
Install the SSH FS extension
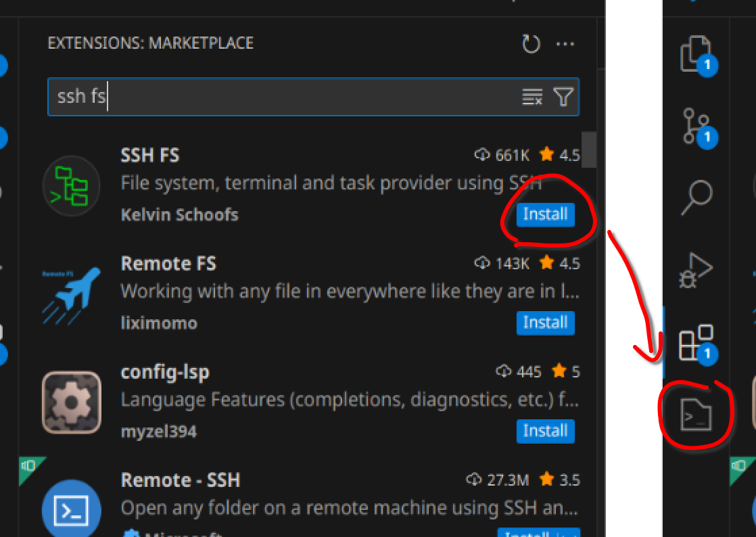coord(545,214)
